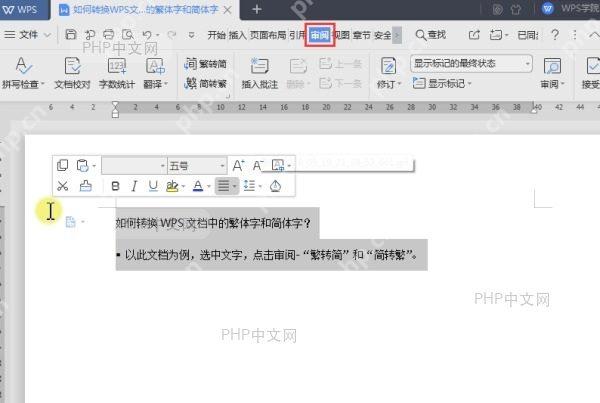The width and height of the screenshot is (600, 403).
Task: Switch to the 章节 tab
Action: coord(362,35)
